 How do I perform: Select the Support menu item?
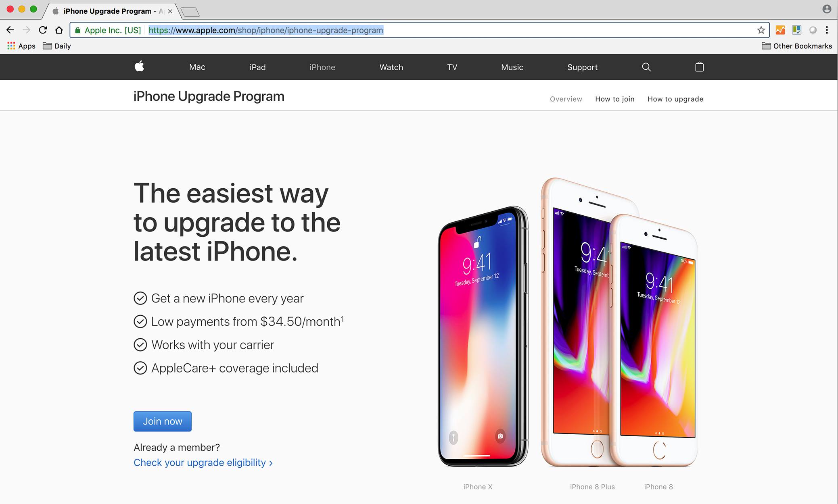582,67
